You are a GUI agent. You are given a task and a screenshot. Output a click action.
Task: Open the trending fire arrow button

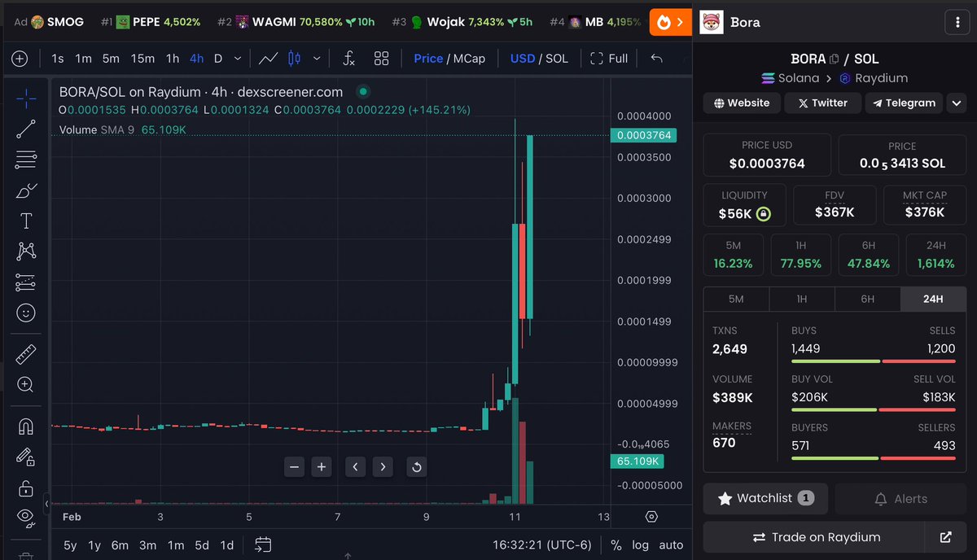tap(671, 22)
